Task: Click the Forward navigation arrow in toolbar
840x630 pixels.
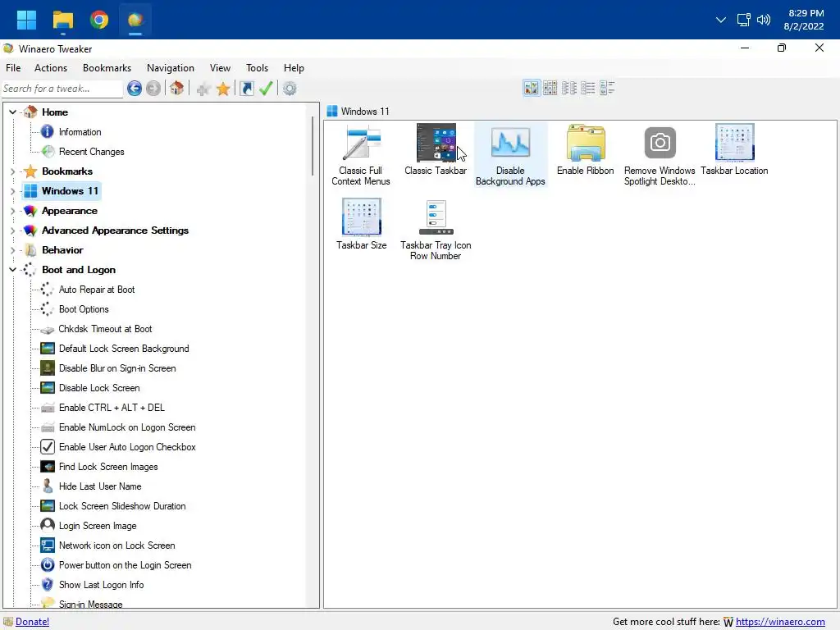Action: [x=153, y=89]
